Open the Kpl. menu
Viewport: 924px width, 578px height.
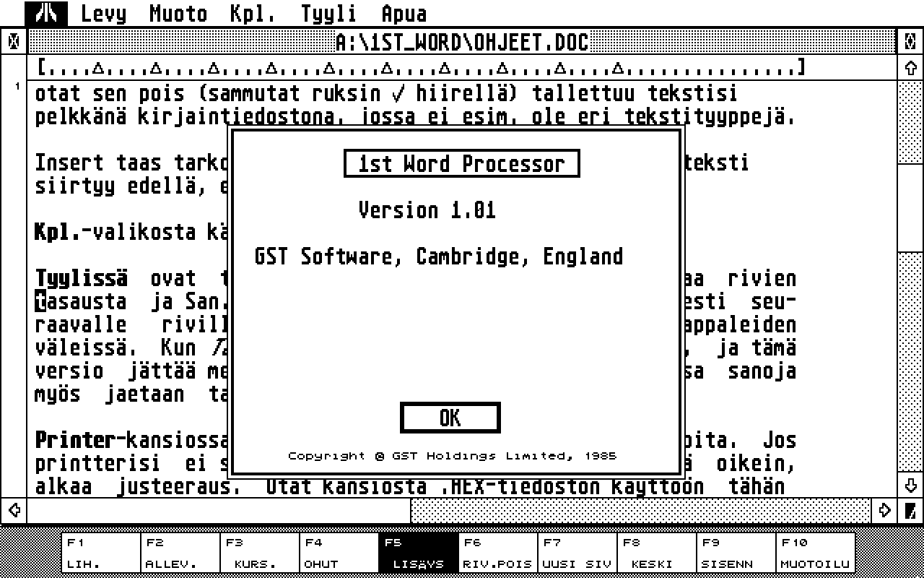coord(253,14)
